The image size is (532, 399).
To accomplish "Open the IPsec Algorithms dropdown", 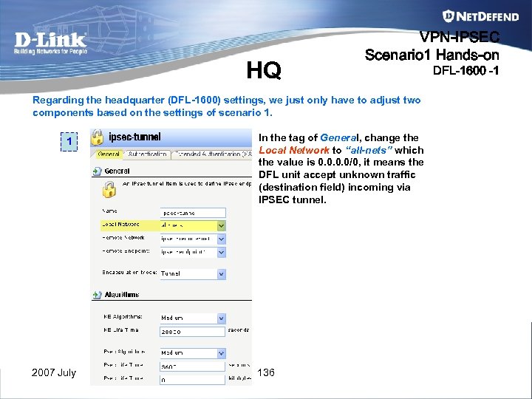I will click(x=221, y=353).
